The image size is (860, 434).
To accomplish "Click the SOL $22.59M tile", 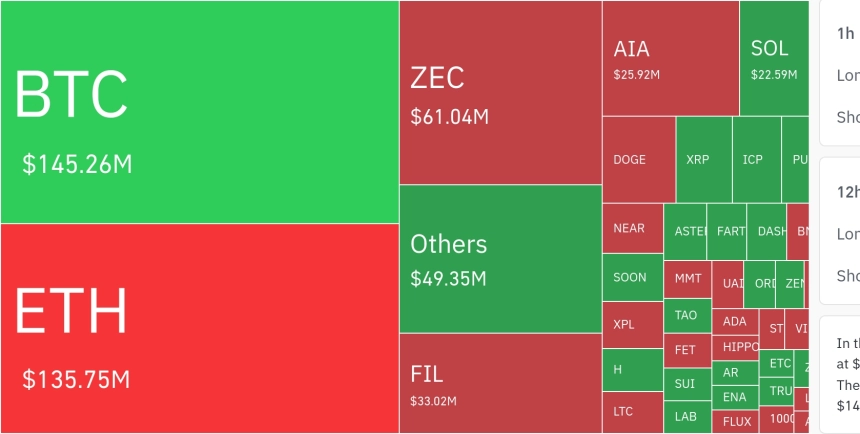I will 773,58.
